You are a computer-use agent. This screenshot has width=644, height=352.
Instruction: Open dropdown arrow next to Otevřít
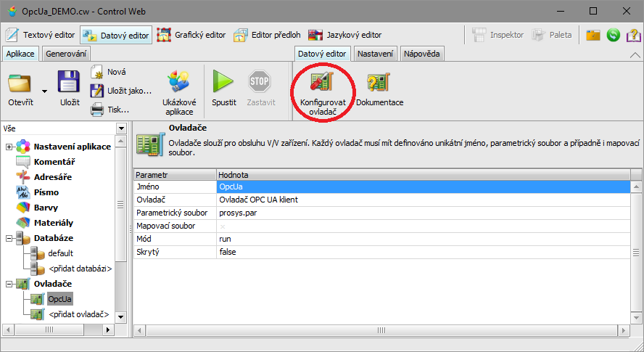click(x=44, y=91)
